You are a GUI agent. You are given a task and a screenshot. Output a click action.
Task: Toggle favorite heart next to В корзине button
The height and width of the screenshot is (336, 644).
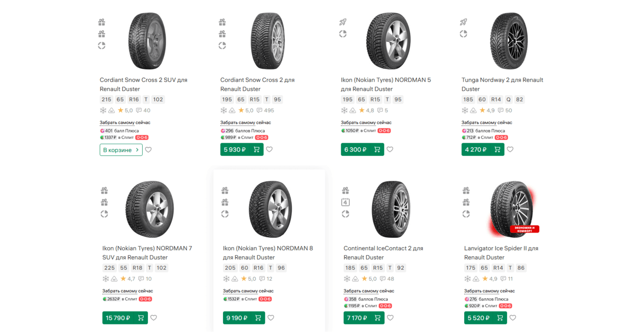point(149,150)
